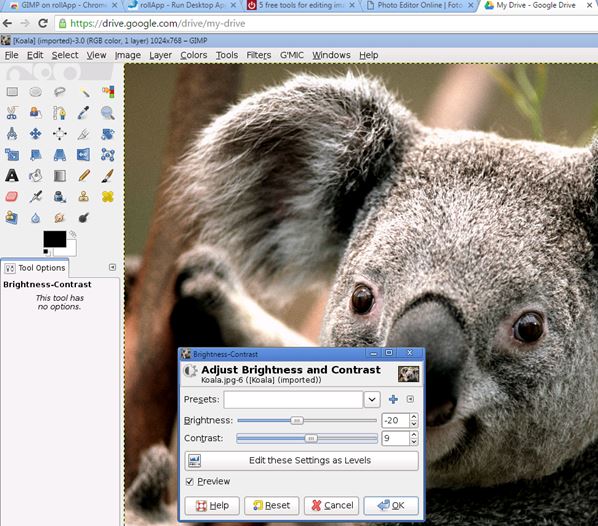Toggle the Preview checkbox
This screenshot has width=598, height=526.
pos(190,482)
